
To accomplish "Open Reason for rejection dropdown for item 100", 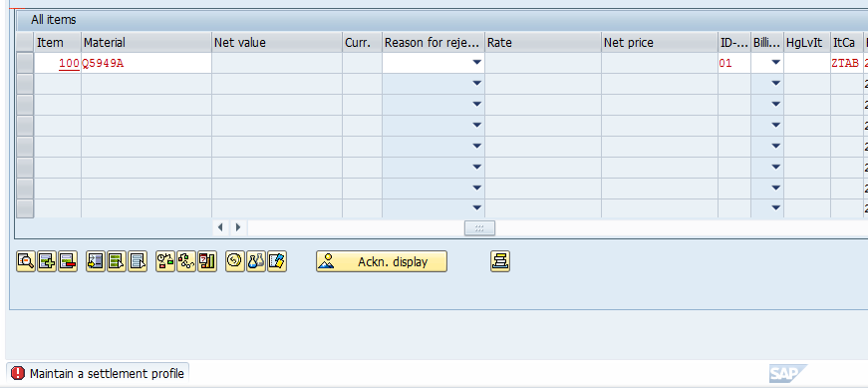I will (x=476, y=63).
